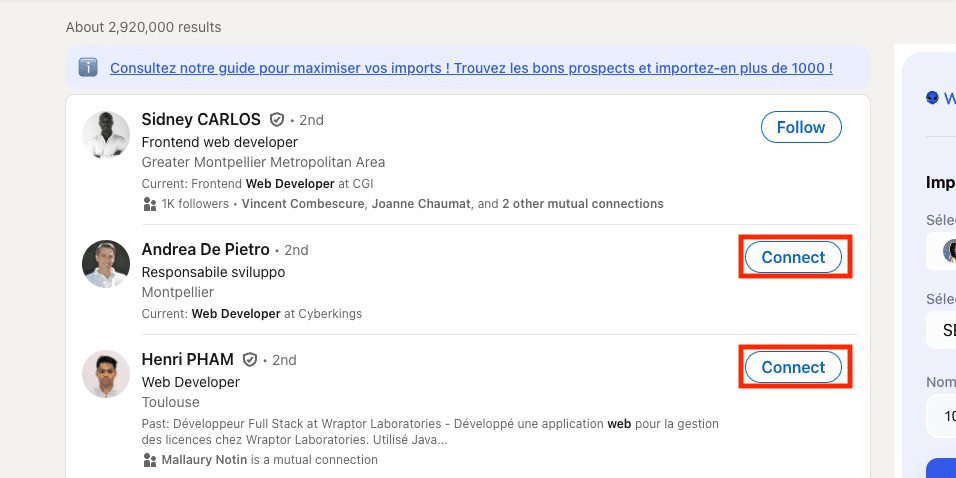Click mutual connection icon under Henri PHAM
956x478 pixels.
[149, 460]
